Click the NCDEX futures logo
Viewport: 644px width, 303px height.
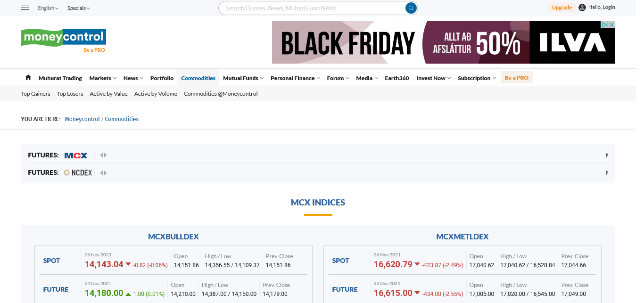[x=78, y=173]
